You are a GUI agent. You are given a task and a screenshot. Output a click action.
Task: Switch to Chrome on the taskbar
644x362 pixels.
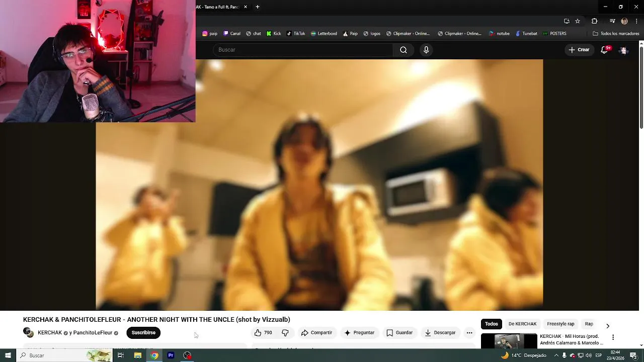[154, 355]
